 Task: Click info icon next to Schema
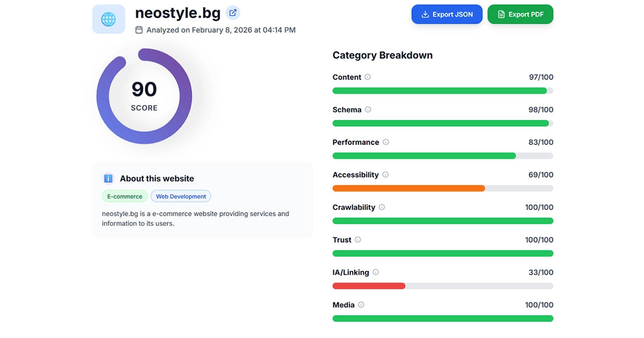tap(368, 109)
